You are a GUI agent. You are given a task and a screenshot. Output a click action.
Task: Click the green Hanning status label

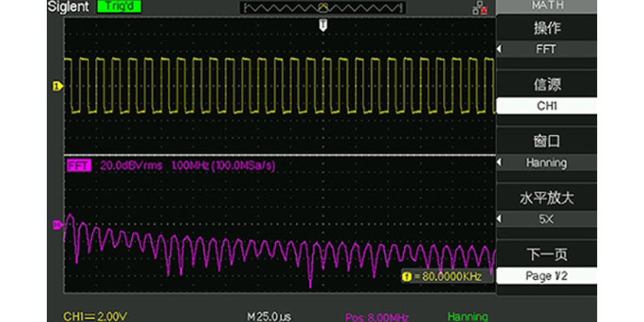click(x=467, y=316)
